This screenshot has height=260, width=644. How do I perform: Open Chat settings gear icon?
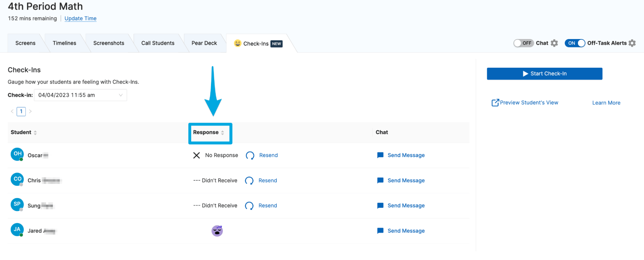click(554, 43)
